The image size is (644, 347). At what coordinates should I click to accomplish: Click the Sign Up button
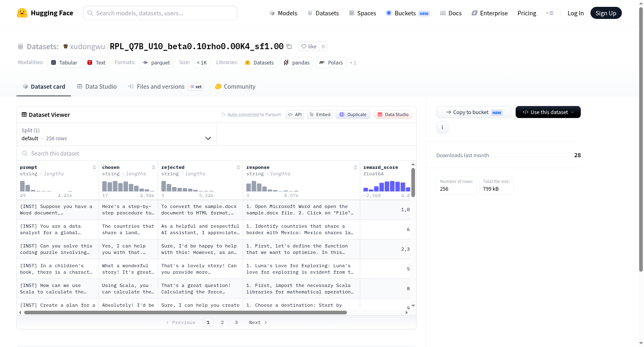(606, 13)
